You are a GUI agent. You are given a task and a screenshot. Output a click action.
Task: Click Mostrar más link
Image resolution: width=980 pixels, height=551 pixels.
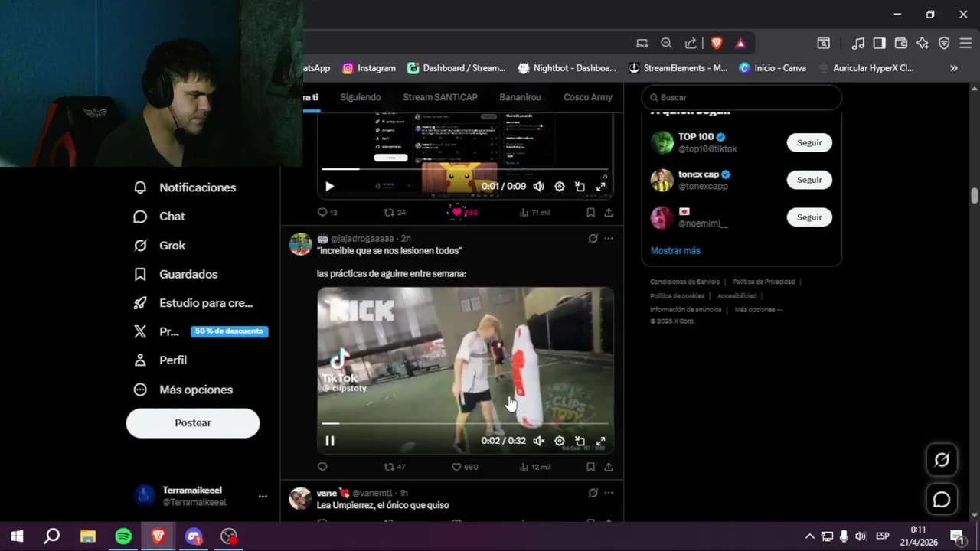pyautogui.click(x=675, y=251)
